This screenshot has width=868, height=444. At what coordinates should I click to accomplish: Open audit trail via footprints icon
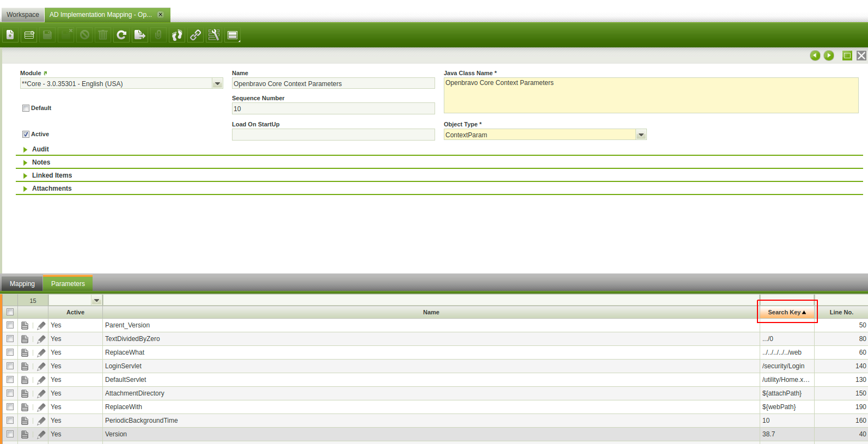(x=177, y=35)
